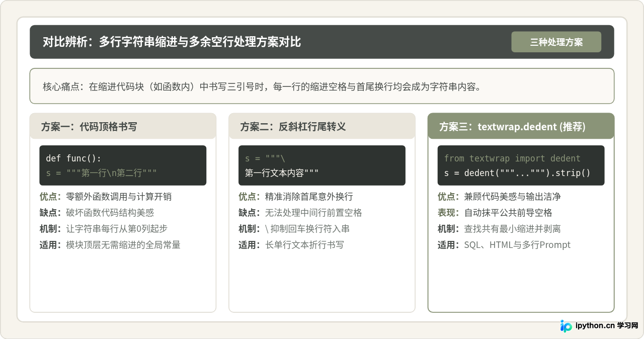Click the text 让字符串每行从第0列起步
Image resolution: width=644 pixels, height=339 pixels.
[x=117, y=229]
